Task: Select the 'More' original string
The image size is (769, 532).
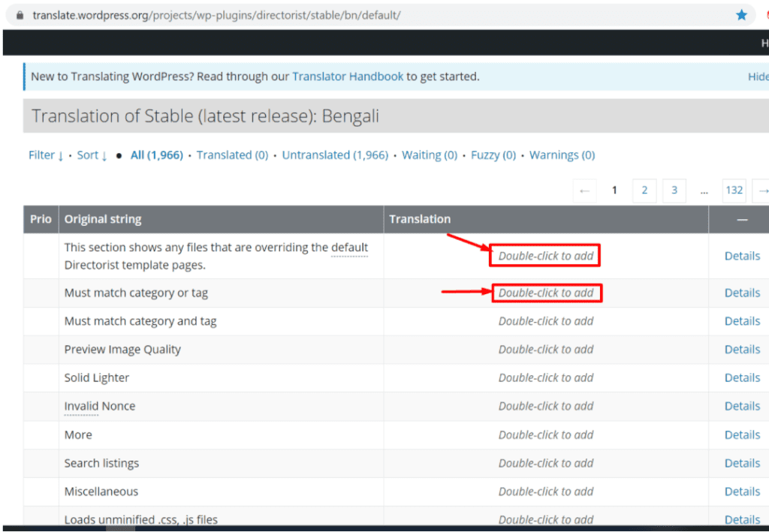Action: click(x=78, y=435)
